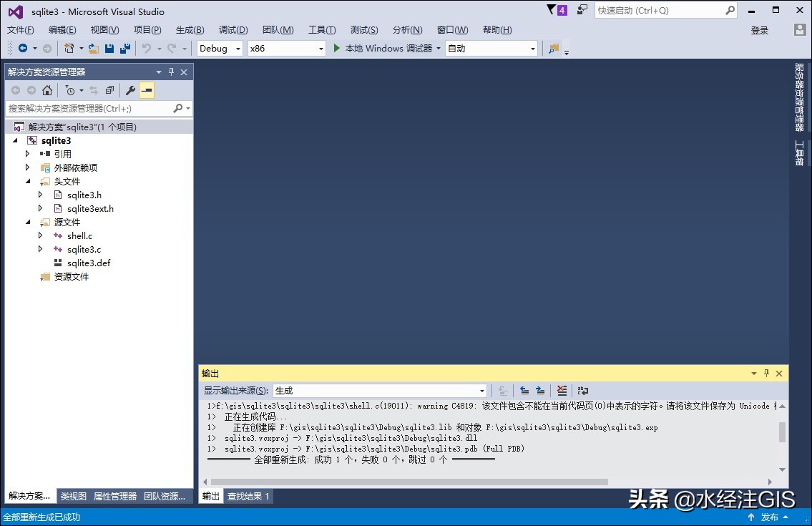
Task: Click the Solution Explorer search magnifier icon
Action: (177, 108)
